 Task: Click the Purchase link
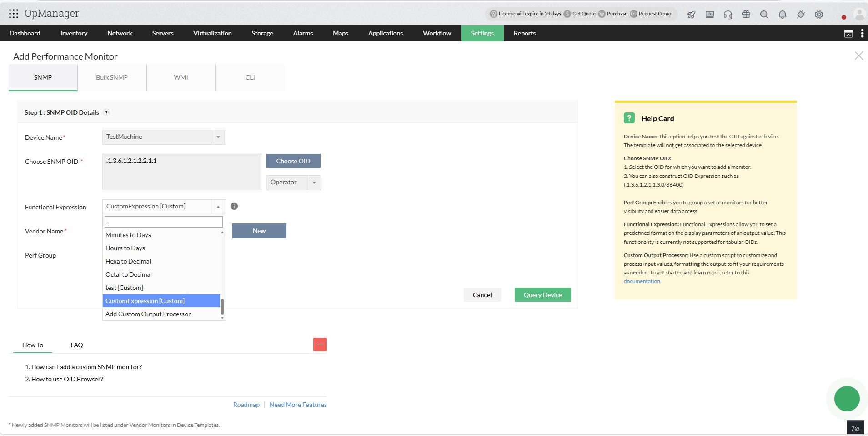613,14
